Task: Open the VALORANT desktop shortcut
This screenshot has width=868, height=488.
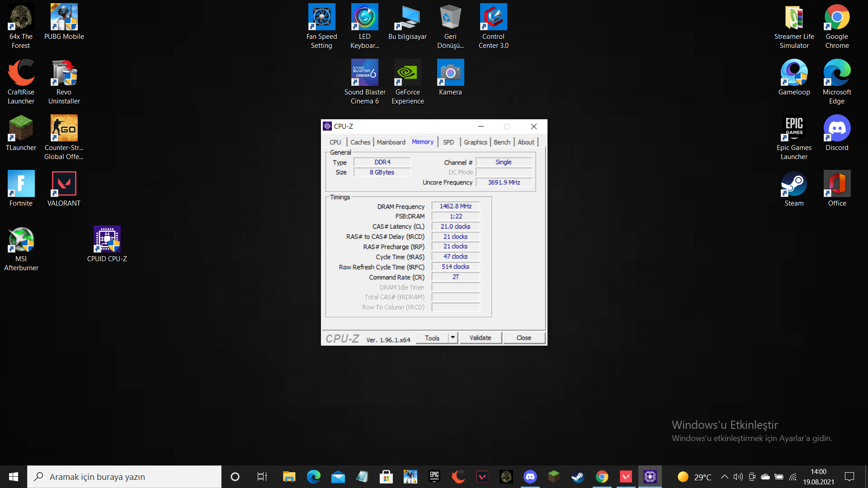Action: 64,189
